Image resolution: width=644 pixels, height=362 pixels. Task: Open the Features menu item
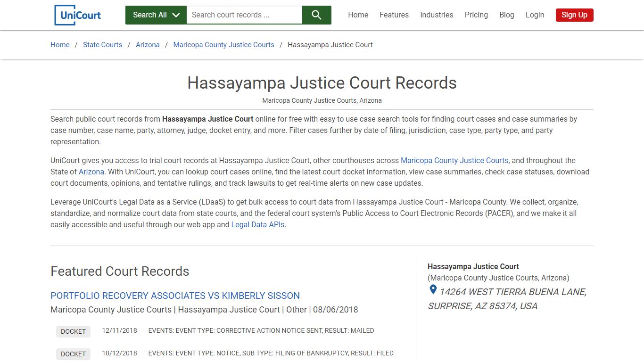click(x=394, y=15)
